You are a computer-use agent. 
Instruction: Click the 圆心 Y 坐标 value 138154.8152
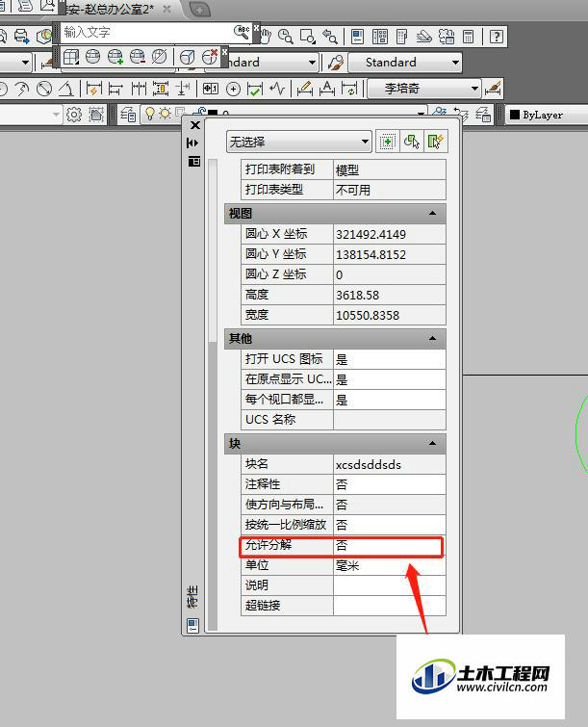(x=389, y=254)
